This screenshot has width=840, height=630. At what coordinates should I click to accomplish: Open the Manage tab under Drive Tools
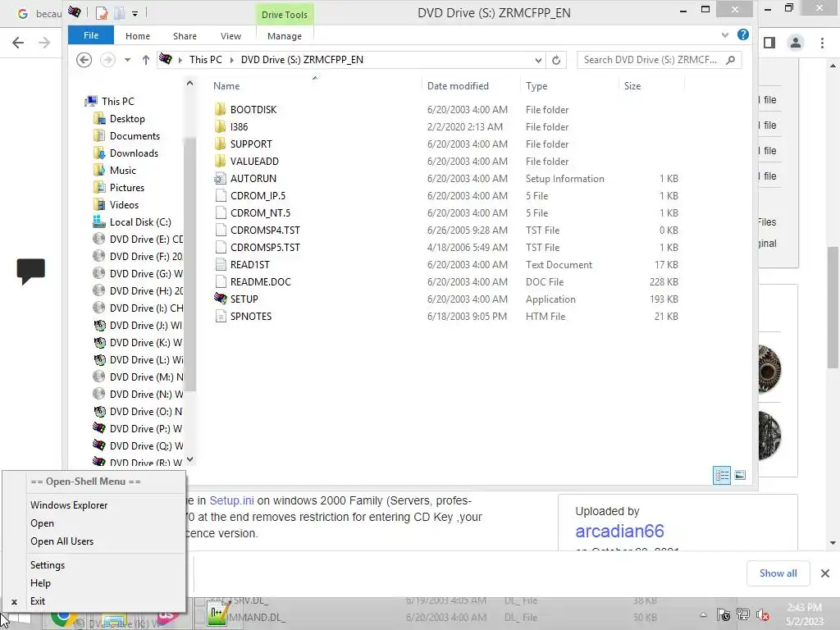[x=285, y=36]
